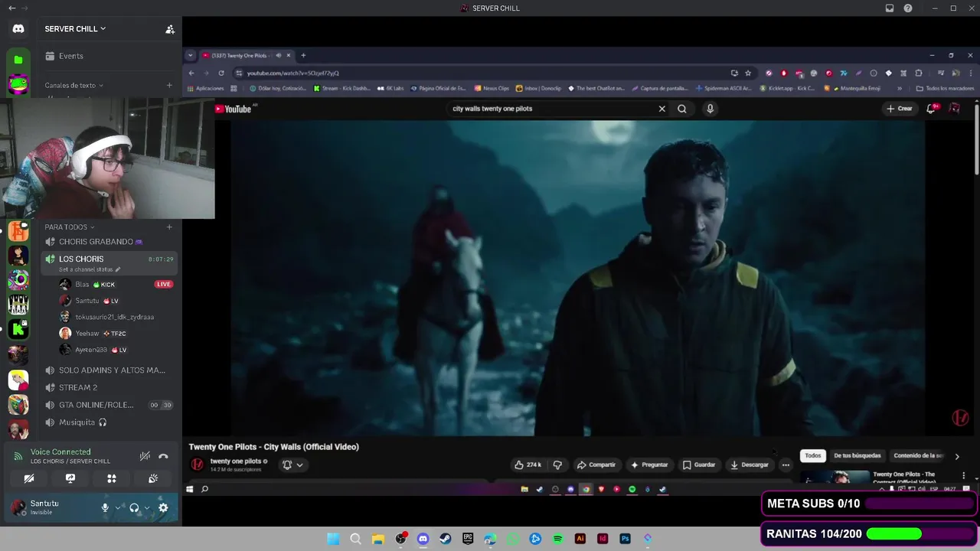Open YouTube notifications bell
The height and width of the screenshot is (551, 980).
tap(931, 109)
